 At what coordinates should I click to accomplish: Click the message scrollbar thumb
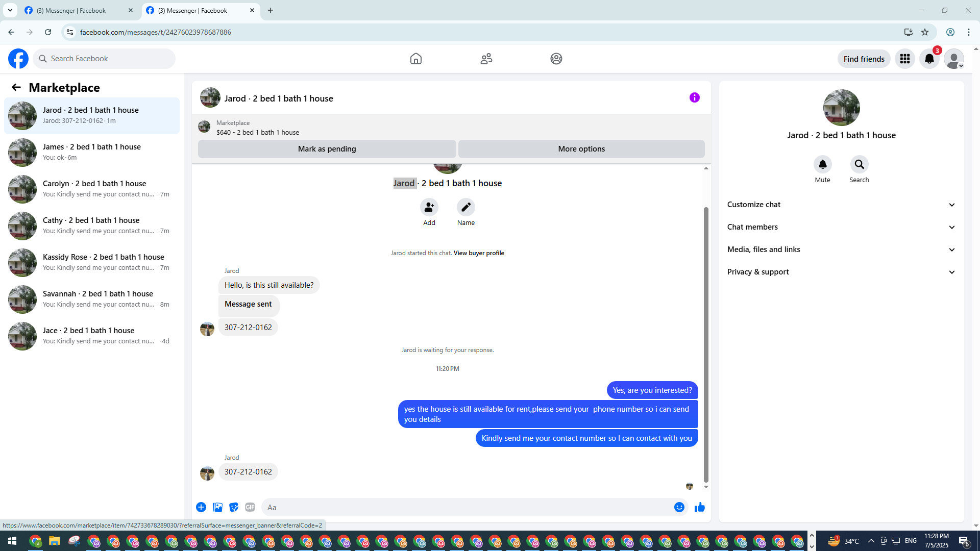(x=706, y=344)
